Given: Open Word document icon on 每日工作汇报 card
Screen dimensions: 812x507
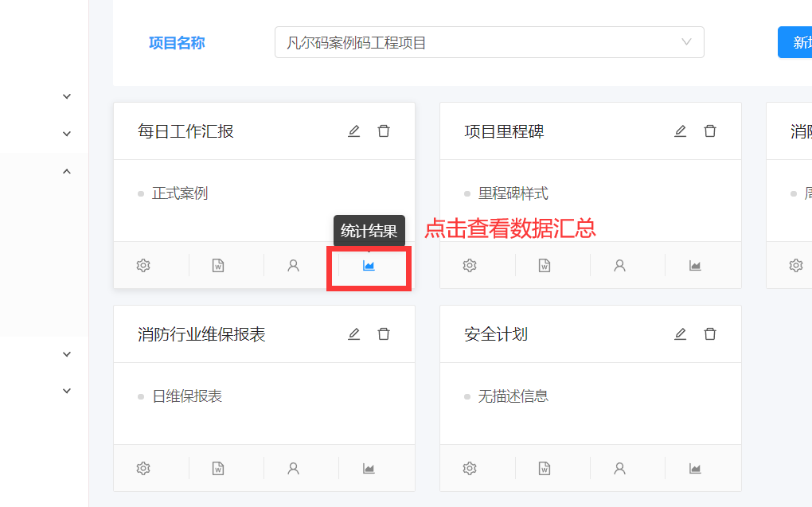Looking at the screenshot, I should point(218,266).
